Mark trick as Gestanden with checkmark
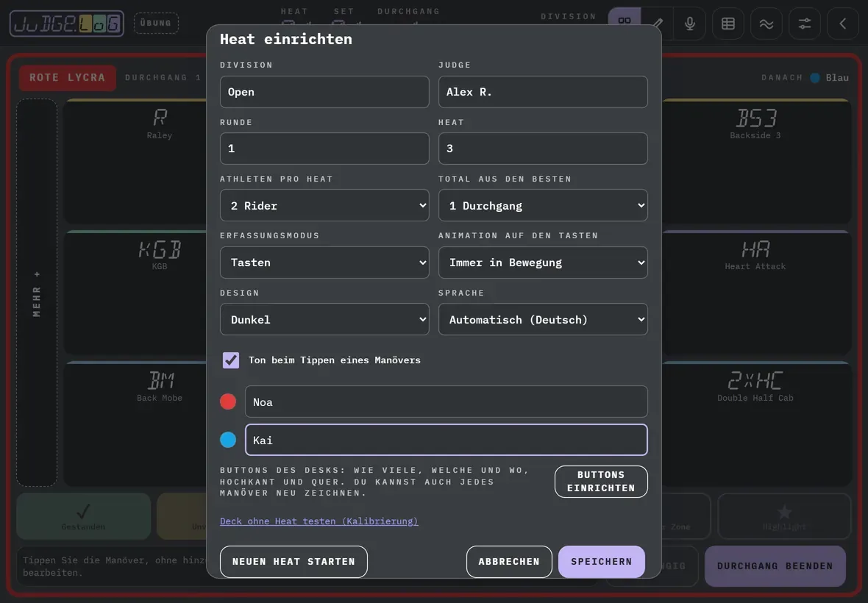 (84, 516)
